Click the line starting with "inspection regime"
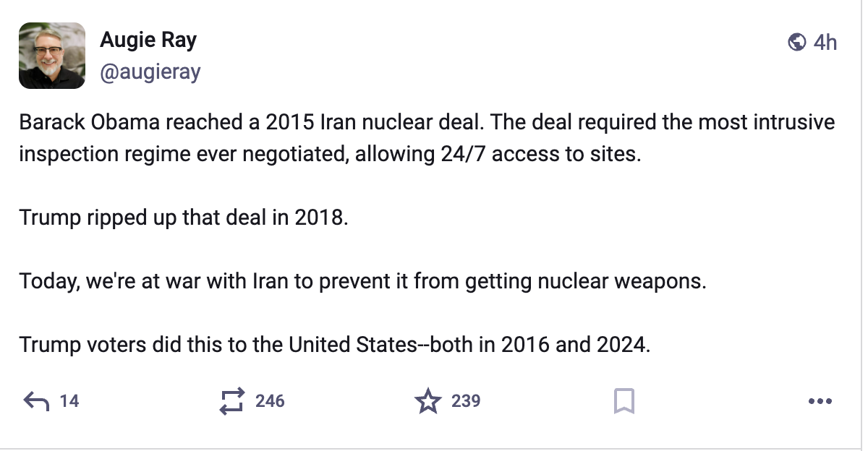868x451 pixels. point(330,155)
